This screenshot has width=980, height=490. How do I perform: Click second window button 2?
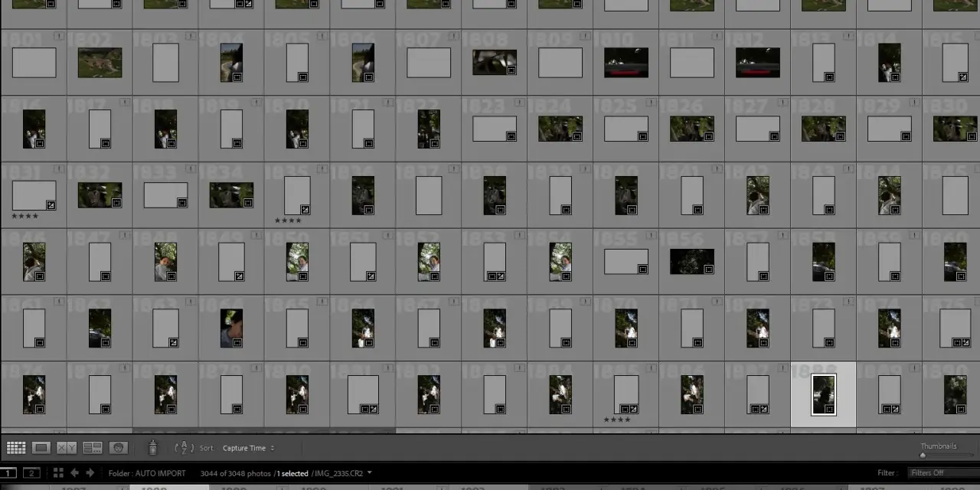point(31,473)
